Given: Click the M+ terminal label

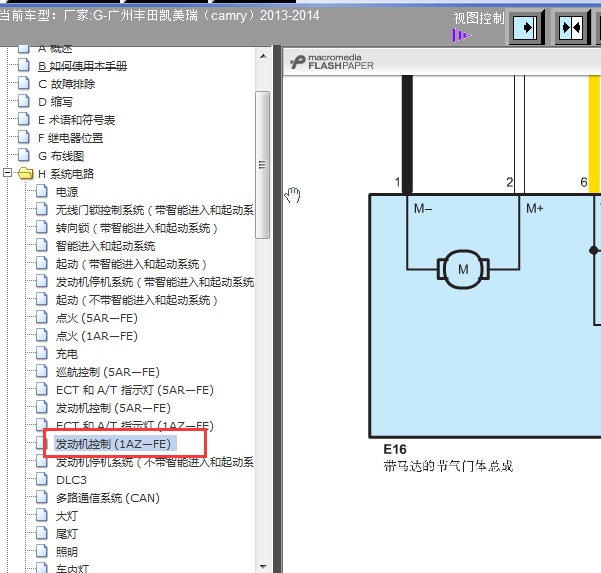Looking at the screenshot, I should pos(535,209).
